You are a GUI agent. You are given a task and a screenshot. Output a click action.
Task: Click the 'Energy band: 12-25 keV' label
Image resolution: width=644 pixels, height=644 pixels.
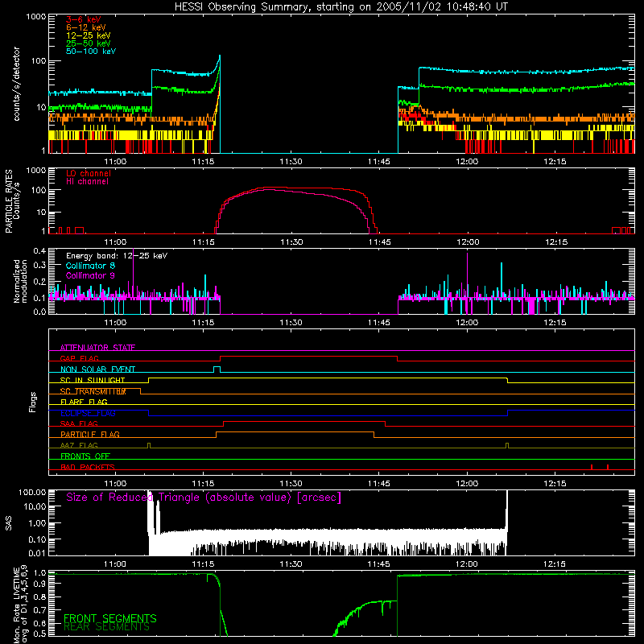point(117,256)
